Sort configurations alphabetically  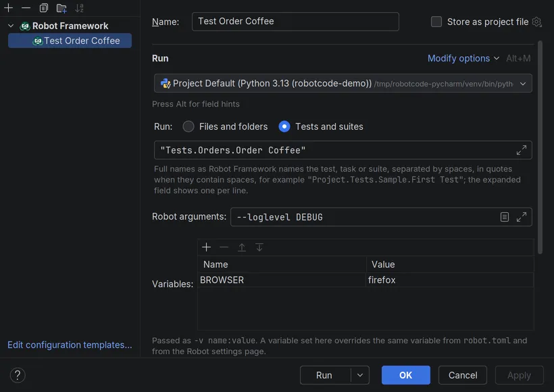[x=79, y=8]
